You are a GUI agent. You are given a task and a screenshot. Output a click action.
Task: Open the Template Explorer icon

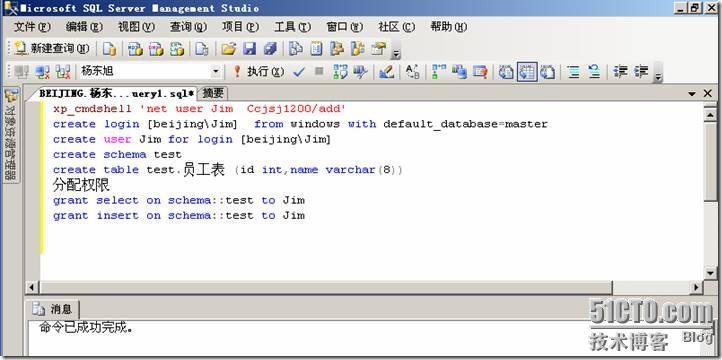click(358, 48)
